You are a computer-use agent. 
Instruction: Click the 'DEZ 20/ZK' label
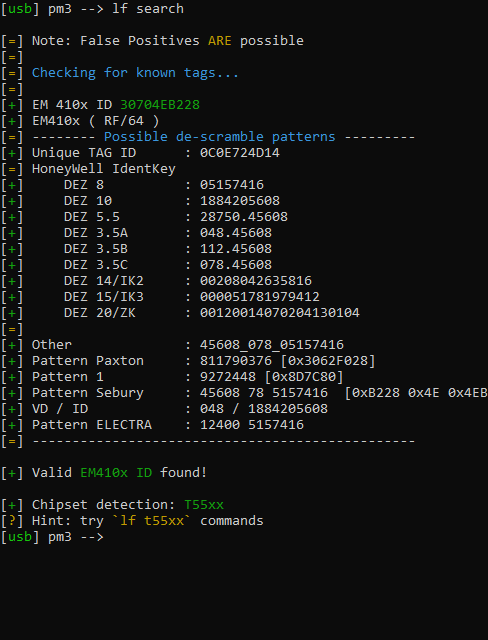[100, 313]
